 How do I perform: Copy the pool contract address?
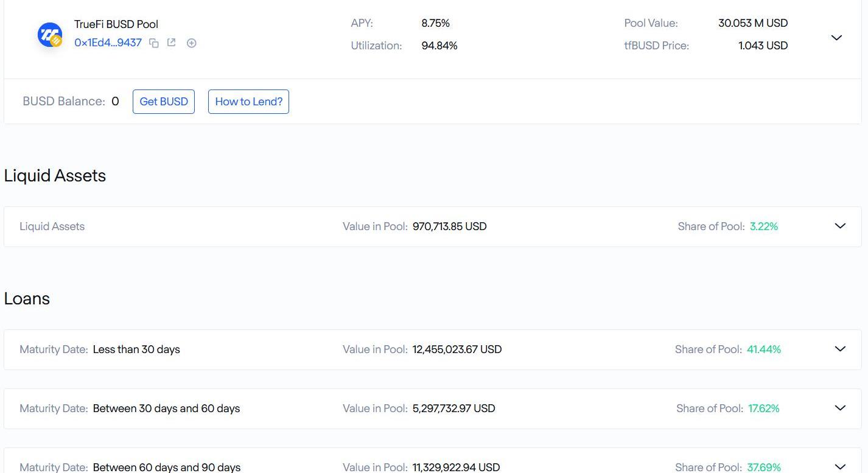coord(154,43)
